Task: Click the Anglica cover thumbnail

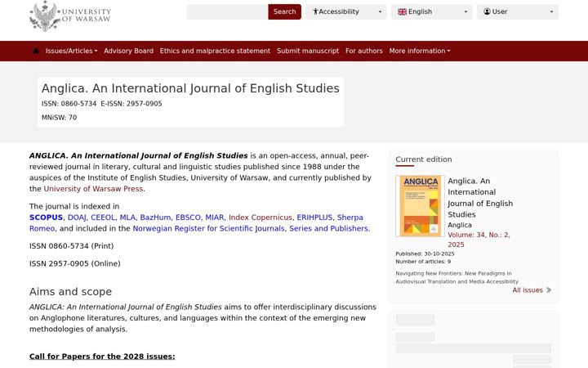Action: click(x=420, y=206)
